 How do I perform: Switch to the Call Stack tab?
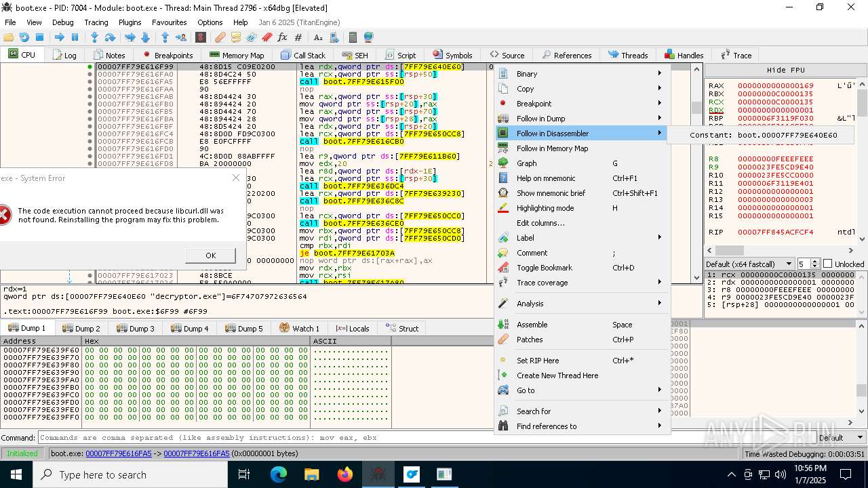(302, 55)
